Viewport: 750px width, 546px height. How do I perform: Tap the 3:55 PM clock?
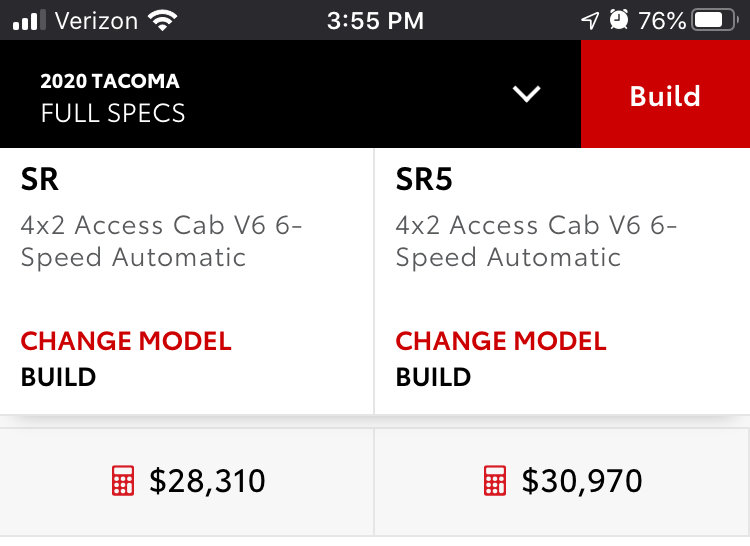pos(375,21)
